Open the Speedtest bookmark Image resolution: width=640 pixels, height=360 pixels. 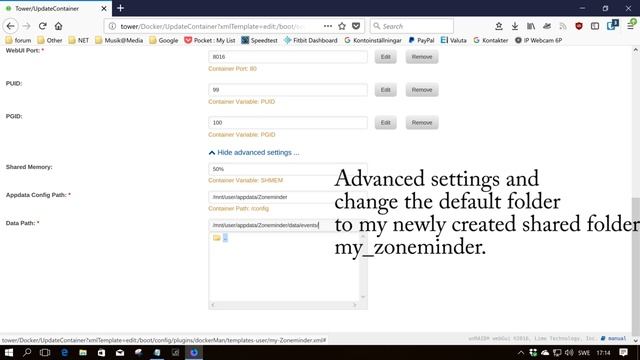coord(259,40)
